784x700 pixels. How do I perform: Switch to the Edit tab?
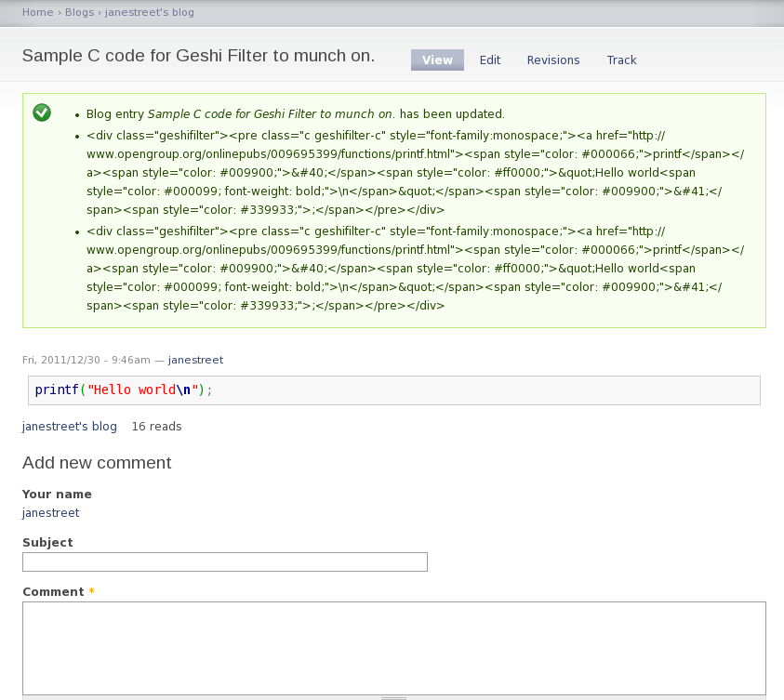489,59
